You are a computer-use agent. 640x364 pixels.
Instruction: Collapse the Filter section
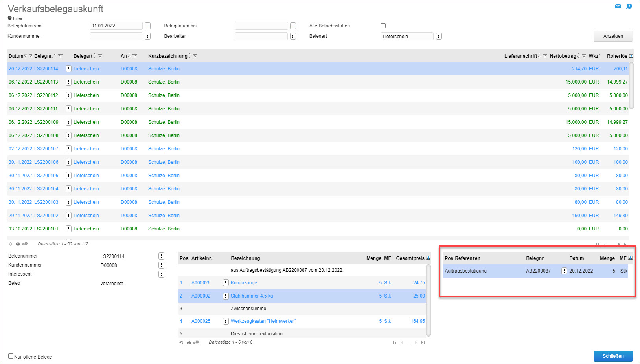[10, 18]
